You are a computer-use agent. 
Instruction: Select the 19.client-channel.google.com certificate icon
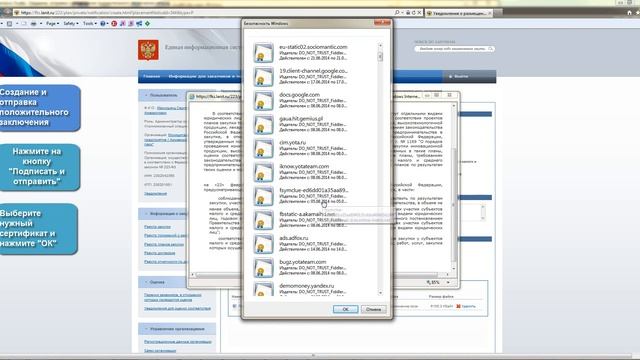[x=263, y=77]
